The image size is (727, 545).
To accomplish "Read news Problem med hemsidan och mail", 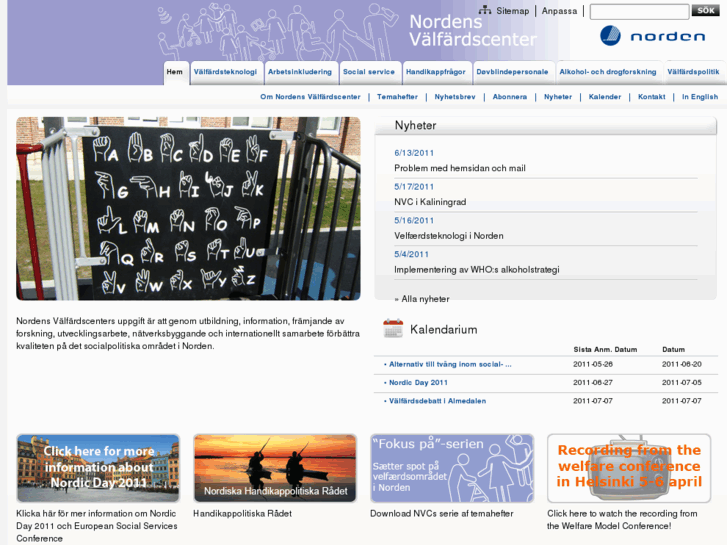I will click(459, 168).
